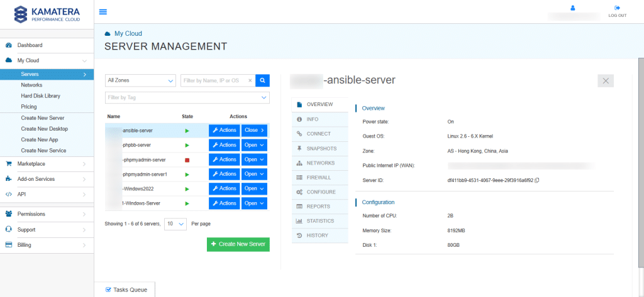Open the All Zones dropdown

(140, 80)
